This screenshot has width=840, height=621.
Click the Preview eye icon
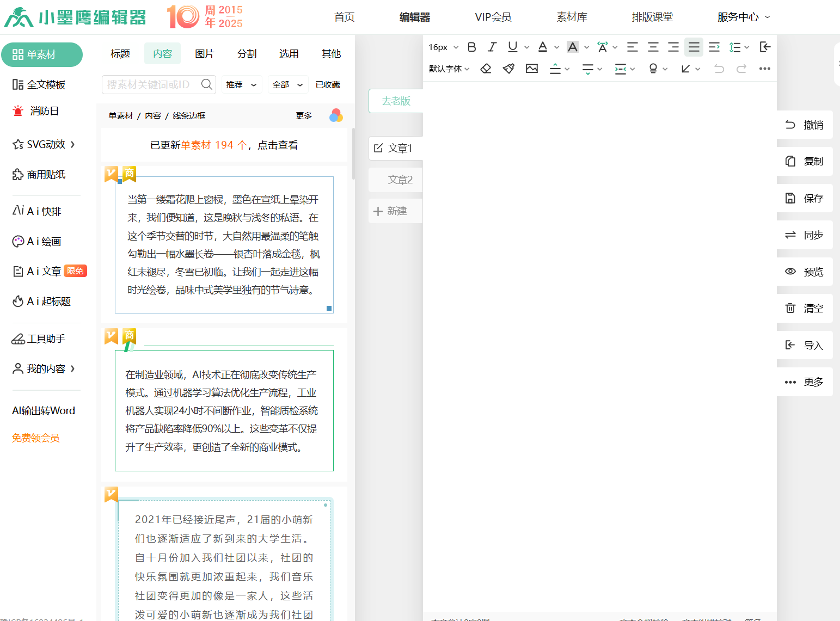pos(790,272)
